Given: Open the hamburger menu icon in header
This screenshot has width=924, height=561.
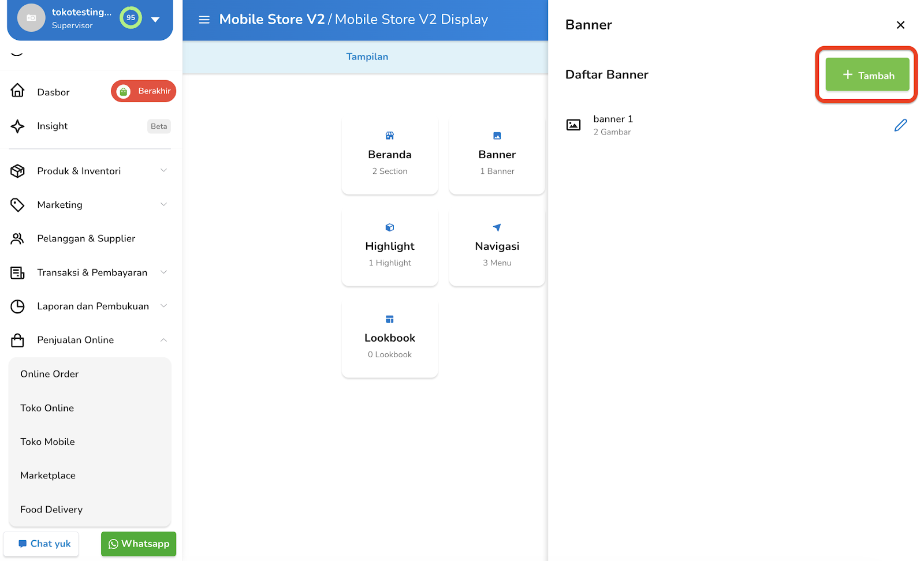Looking at the screenshot, I should click(x=204, y=20).
